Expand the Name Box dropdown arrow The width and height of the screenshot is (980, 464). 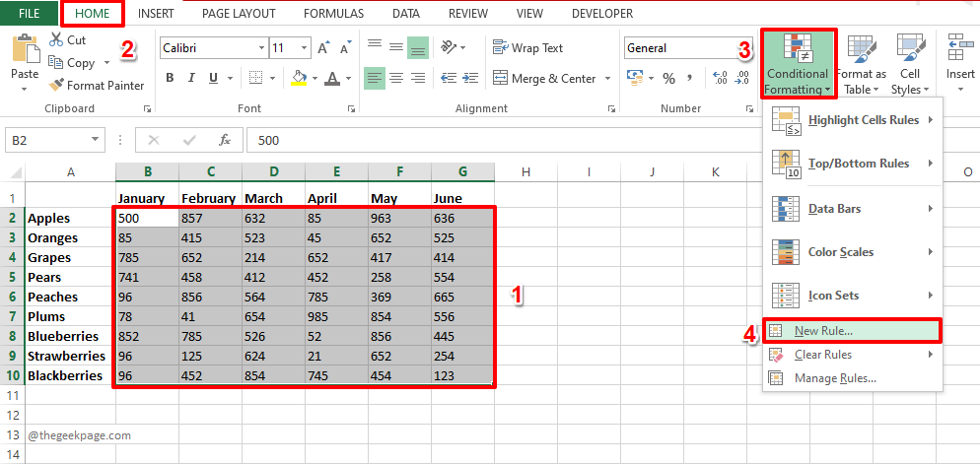click(95, 140)
